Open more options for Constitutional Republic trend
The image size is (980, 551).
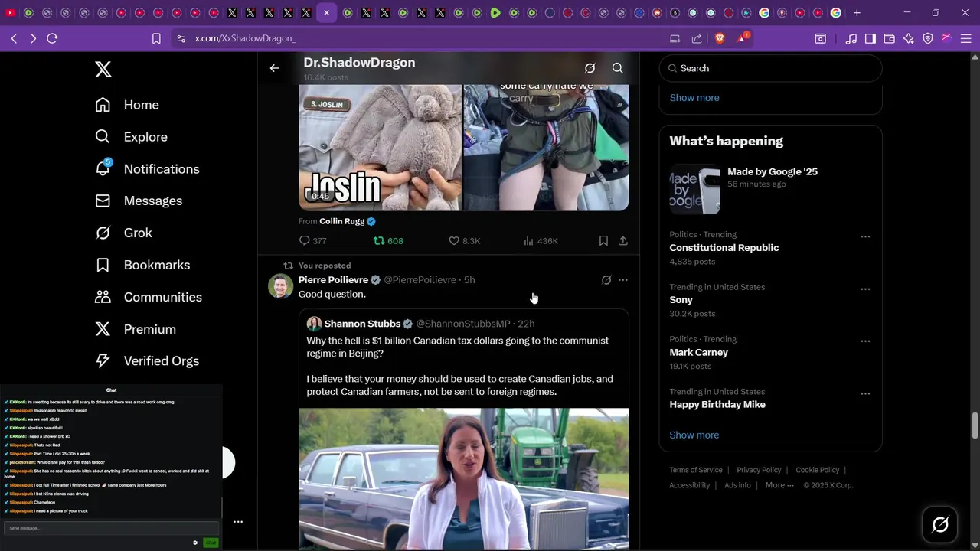pos(865,236)
